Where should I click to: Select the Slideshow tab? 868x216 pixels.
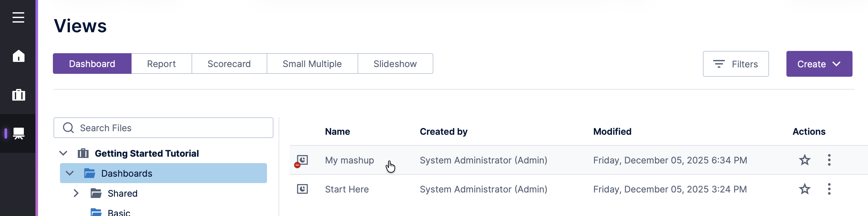pyautogui.click(x=395, y=64)
